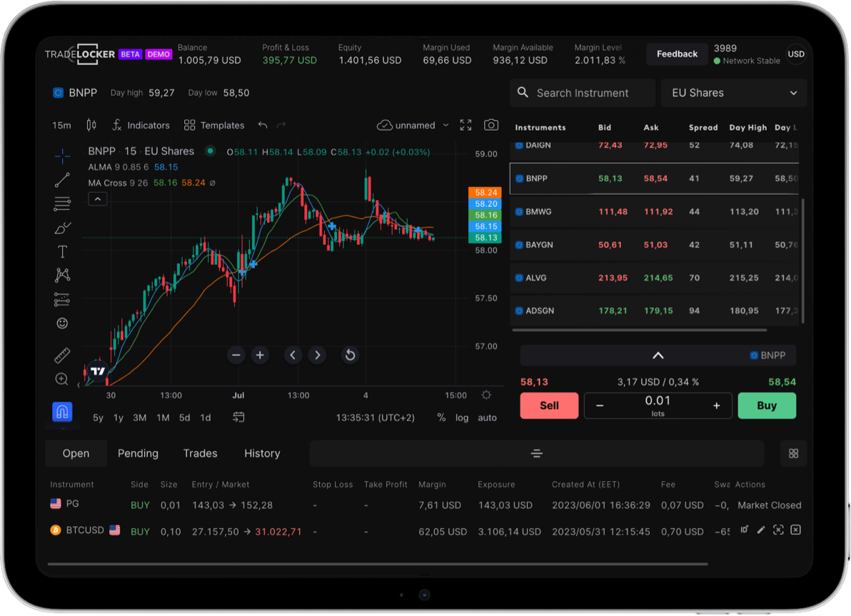Image resolution: width=851 pixels, height=616 pixels.
Task: Toggle the magnet snap mode
Action: 62,412
